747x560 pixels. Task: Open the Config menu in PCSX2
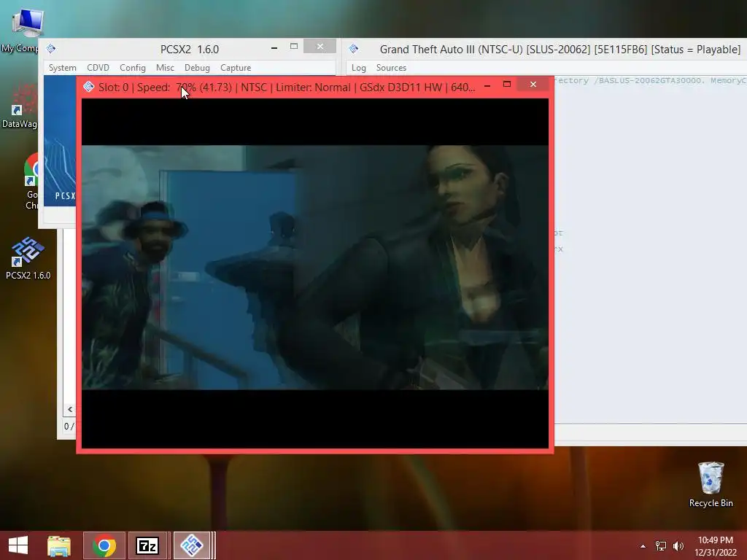(x=133, y=68)
